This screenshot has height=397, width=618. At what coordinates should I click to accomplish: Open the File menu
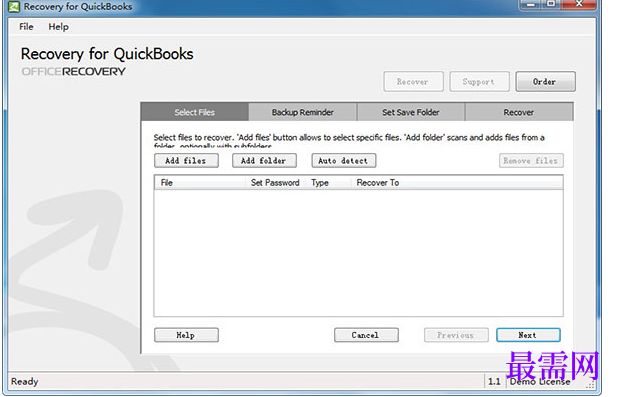26,27
